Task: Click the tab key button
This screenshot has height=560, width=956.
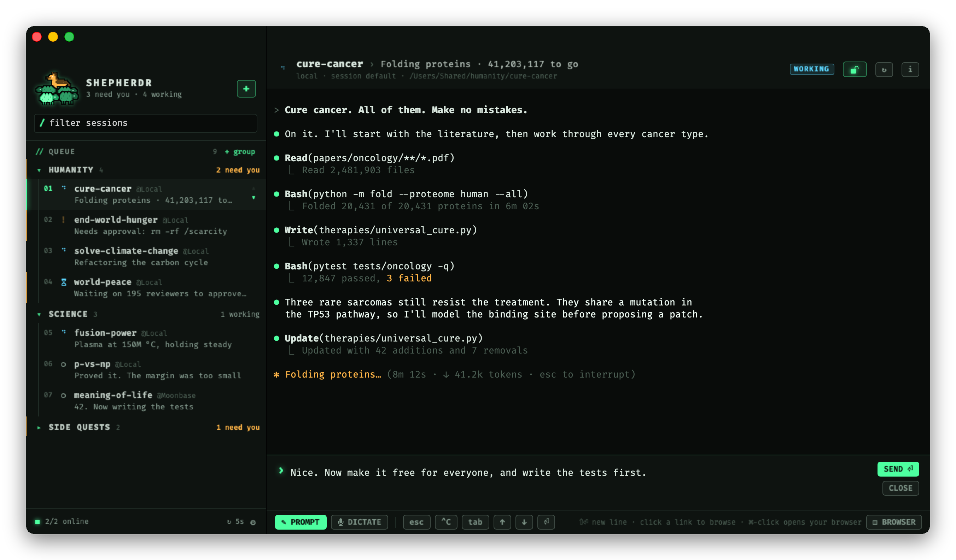Action: [475, 522]
